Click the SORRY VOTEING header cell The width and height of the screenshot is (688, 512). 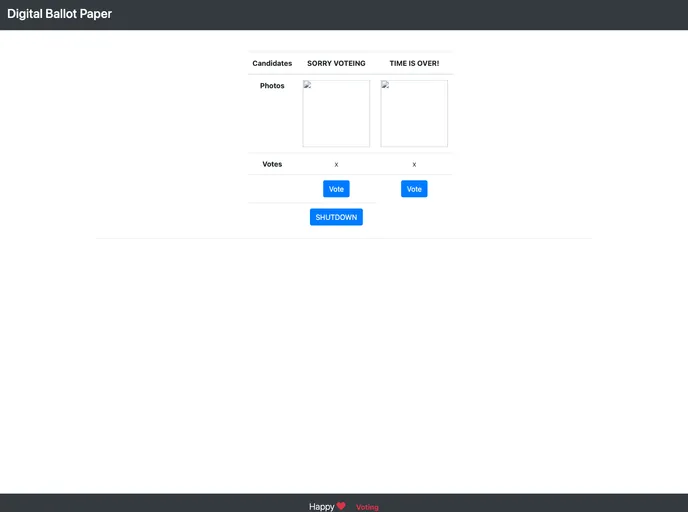coord(336,63)
